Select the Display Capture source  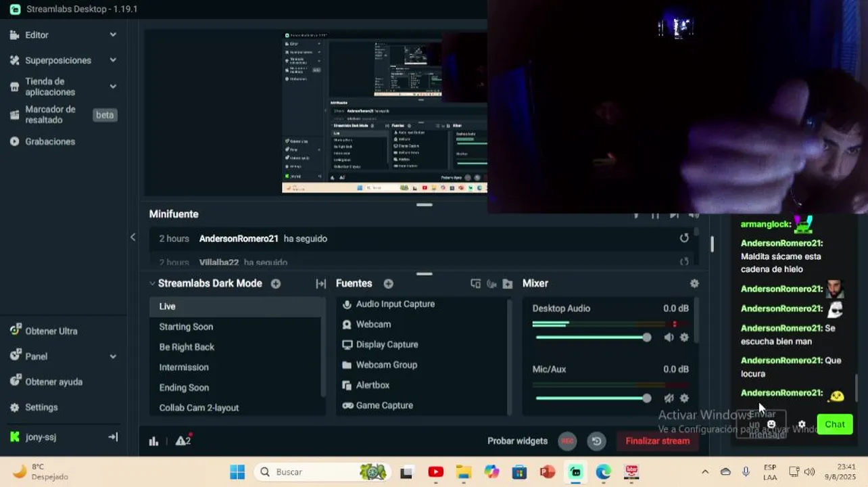click(420, 344)
